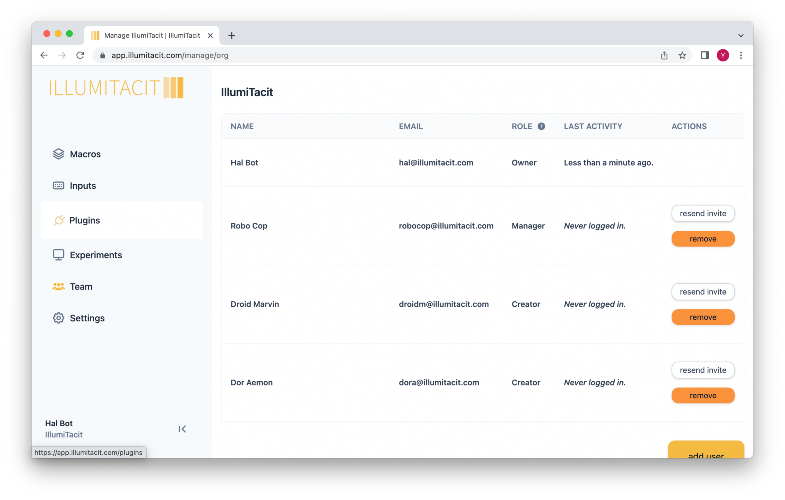
Task: Click the NAME column header
Action: tap(242, 126)
